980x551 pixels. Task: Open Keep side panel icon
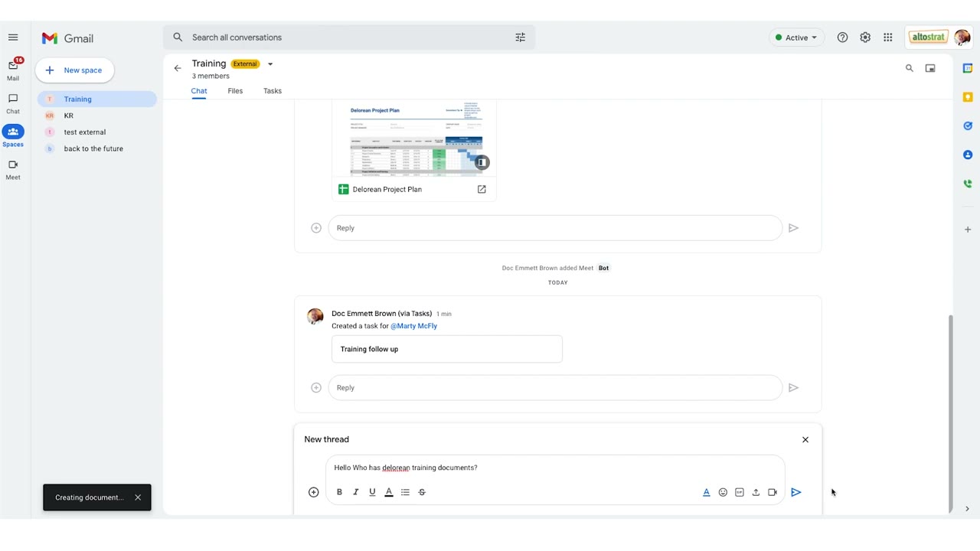968,97
